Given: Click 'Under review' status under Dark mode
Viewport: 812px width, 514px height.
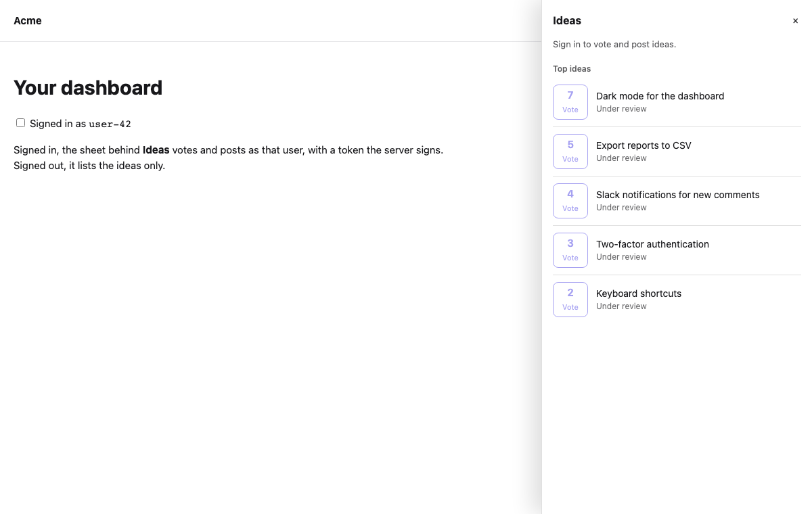Looking at the screenshot, I should [x=621, y=109].
